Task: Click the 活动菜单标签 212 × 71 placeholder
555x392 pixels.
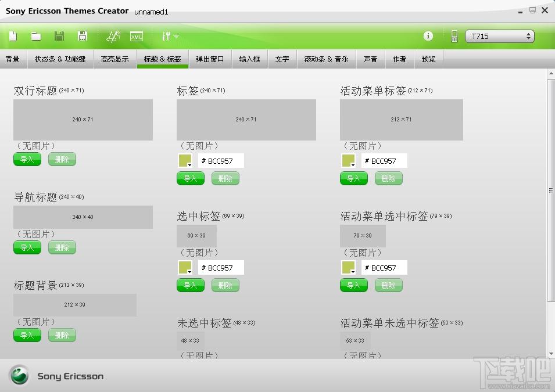Action: click(402, 120)
